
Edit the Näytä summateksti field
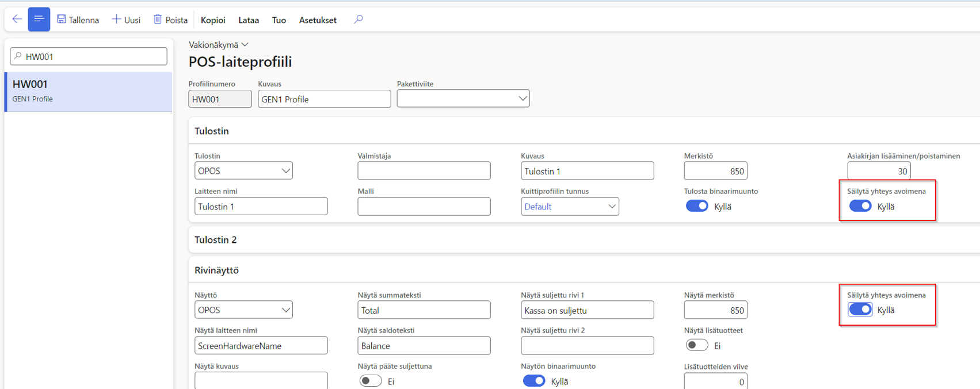point(424,310)
